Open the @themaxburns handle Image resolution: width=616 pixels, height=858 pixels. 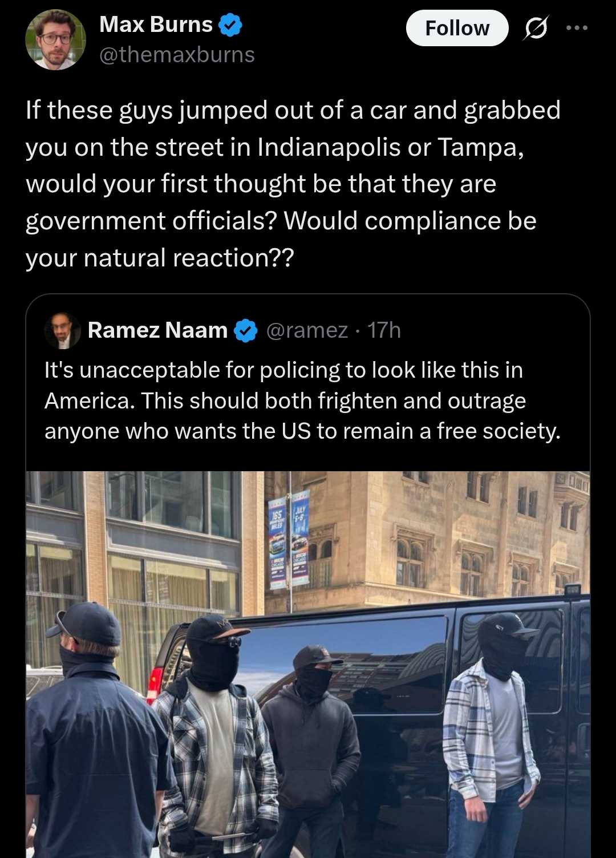[x=177, y=55]
